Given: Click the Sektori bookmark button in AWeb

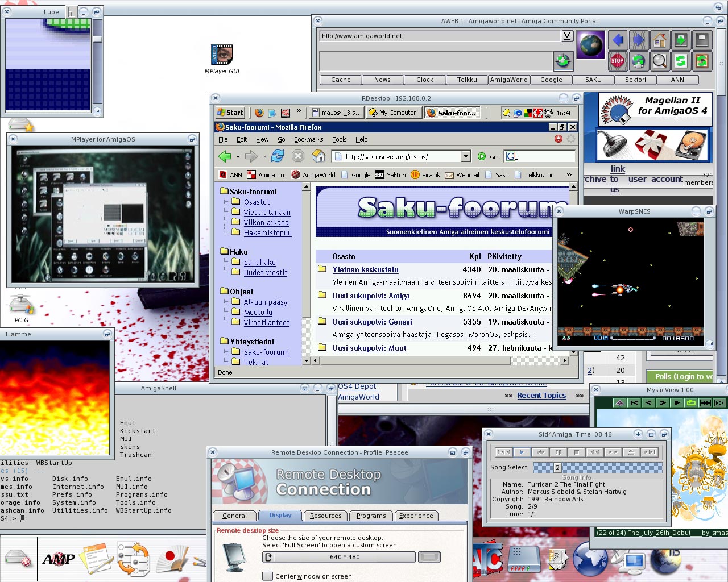Looking at the screenshot, I should click(635, 80).
